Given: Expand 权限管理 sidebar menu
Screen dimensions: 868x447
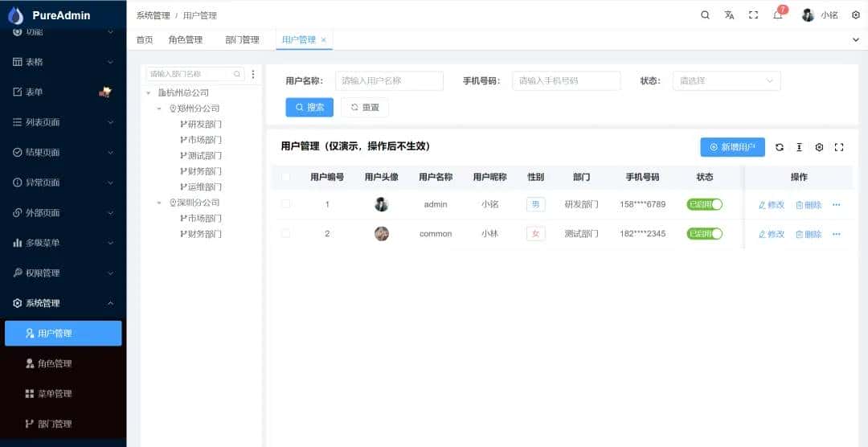Looking at the screenshot, I should (x=63, y=273).
